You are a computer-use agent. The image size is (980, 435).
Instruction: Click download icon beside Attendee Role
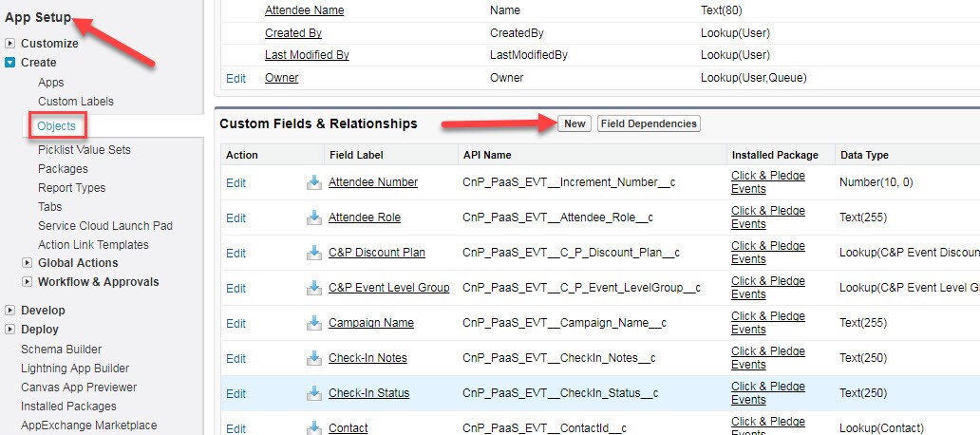(x=313, y=217)
